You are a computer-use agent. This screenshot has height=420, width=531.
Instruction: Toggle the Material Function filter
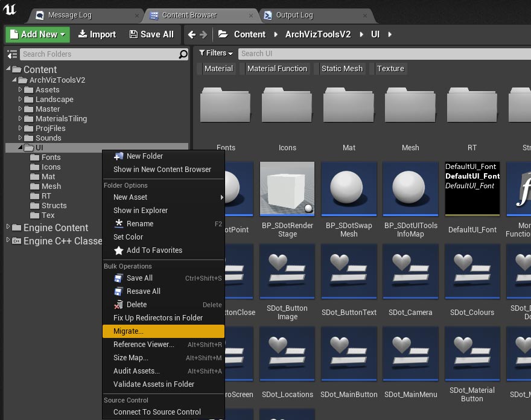(x=275, y=69)
